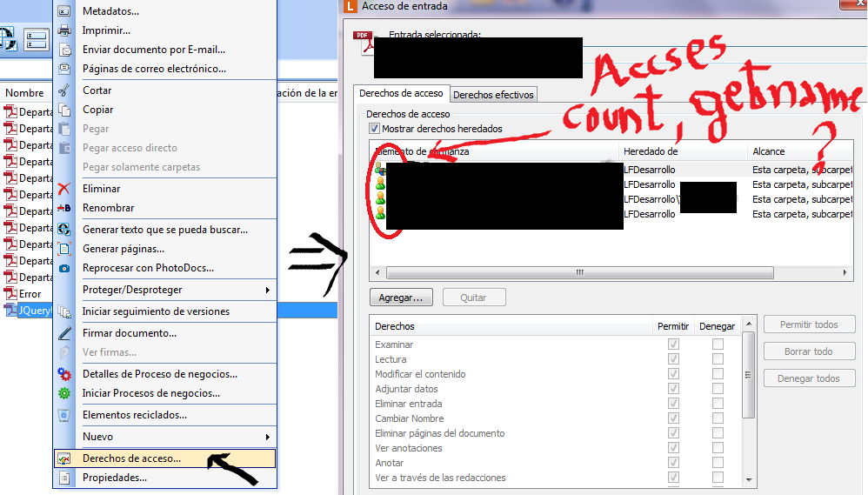Click Permitir todos button
This screenshot has width=868, height=495.
tap(809, 324)
